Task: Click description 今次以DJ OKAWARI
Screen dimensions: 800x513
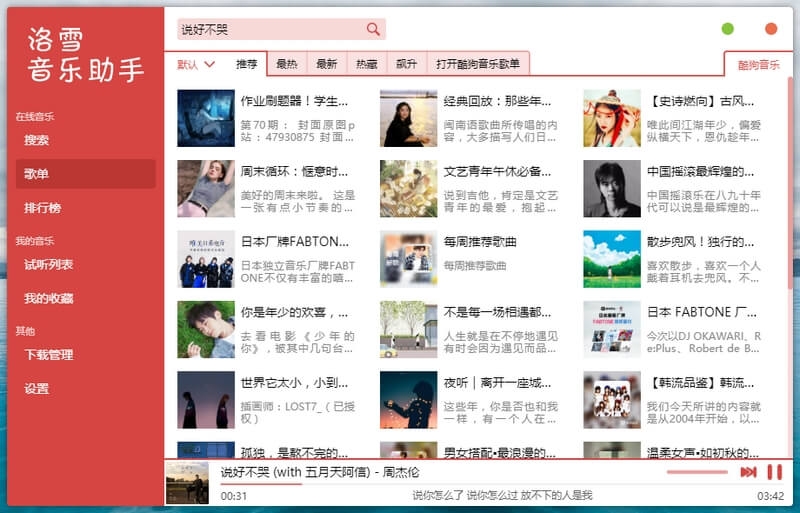Action: (704, 342)
